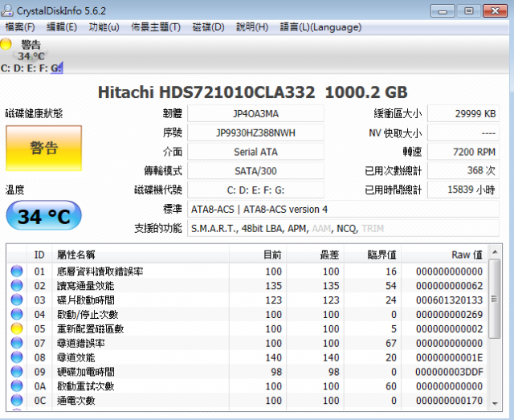This screenshot has height=420, width=514.
Task: Close the CrystalDiskInfo window
Action: (496, 11)
